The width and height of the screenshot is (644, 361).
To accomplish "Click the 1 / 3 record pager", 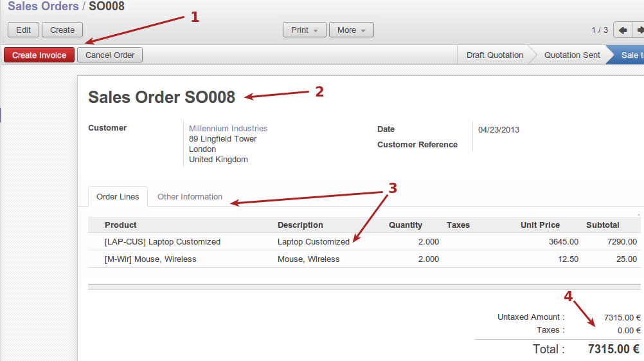I will point(599,30).
